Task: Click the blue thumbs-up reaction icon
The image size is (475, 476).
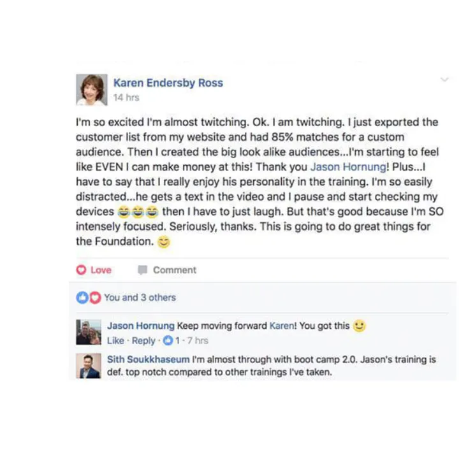Action: [82, 298]
